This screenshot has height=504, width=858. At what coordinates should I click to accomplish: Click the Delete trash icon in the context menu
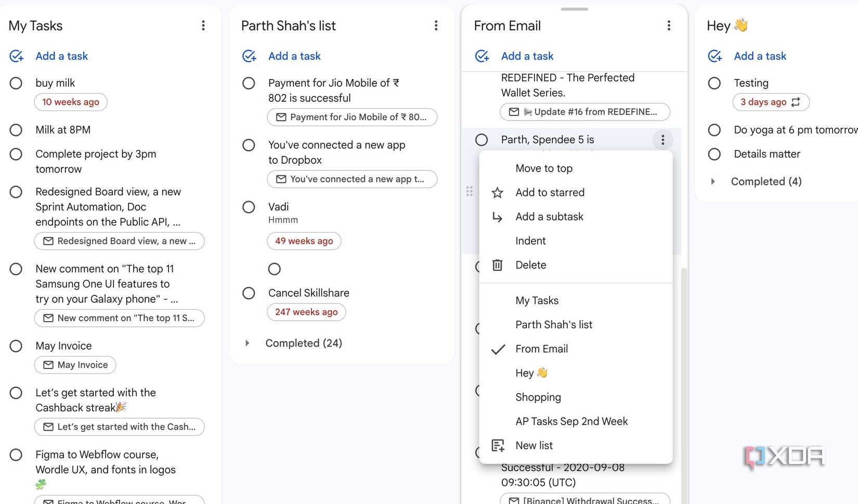tap(498, 265)
